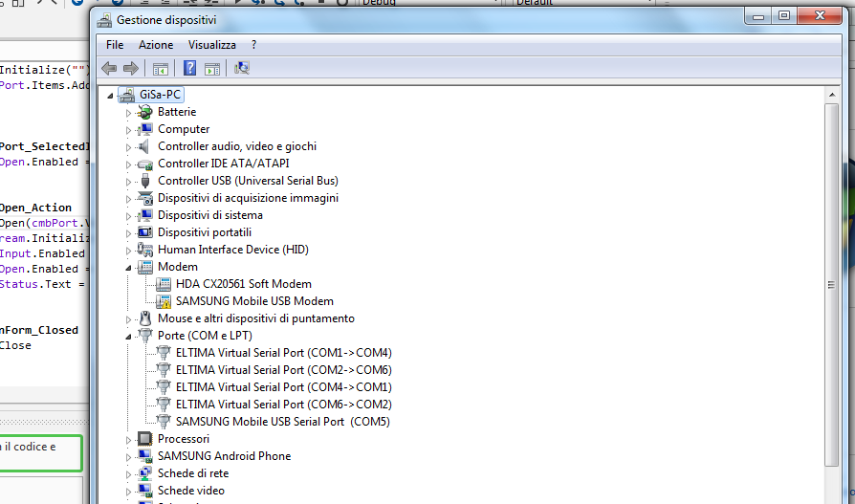Click the SAMSUNG Mobile USB Modem warning icon
Screen dimensions: 855x504
click(x=163, y=301)
